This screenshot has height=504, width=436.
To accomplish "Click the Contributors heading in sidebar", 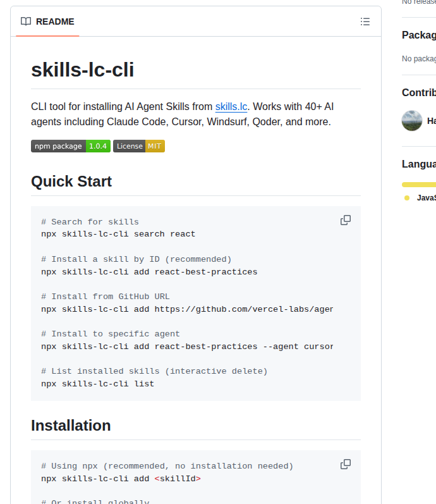I will tap(419, 92).
